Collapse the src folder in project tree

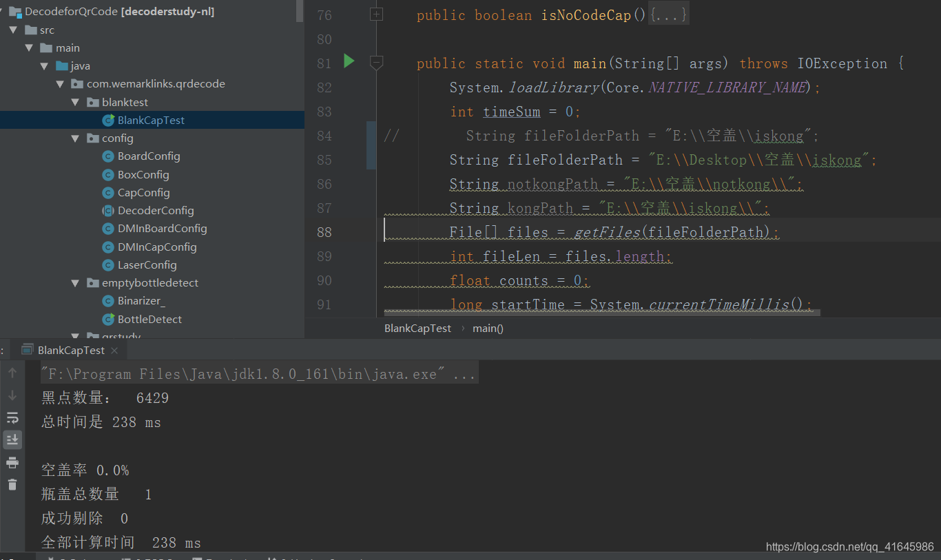click(12, 30)
